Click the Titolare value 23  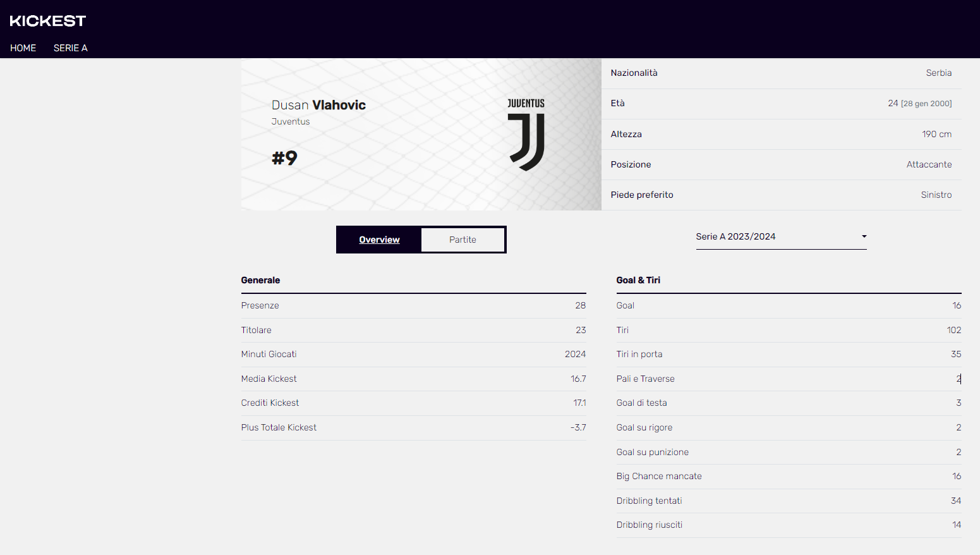(581, 330)
